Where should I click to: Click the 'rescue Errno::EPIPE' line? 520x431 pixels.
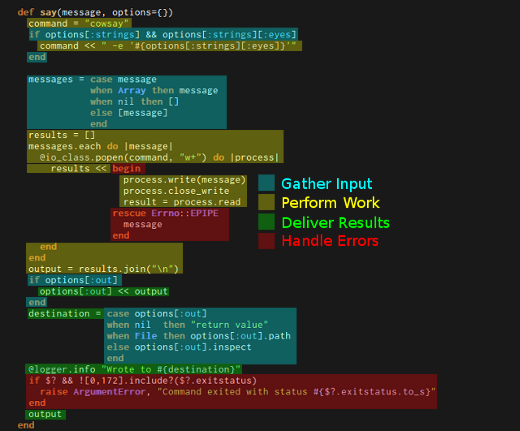click(x=165, y=213)
